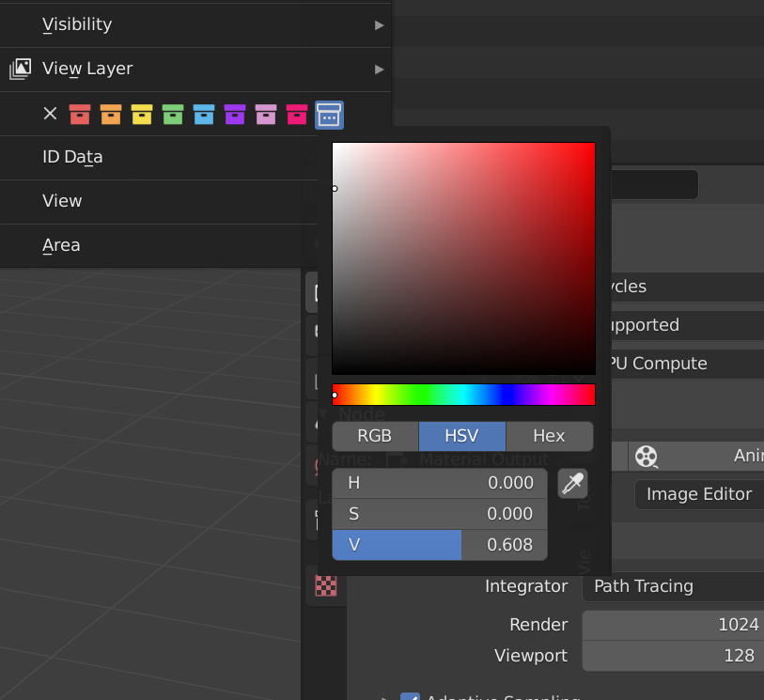This screenshot has height=700, width=764.
Task: Pick a color in the saturation-value square
Action: (463, 258)
